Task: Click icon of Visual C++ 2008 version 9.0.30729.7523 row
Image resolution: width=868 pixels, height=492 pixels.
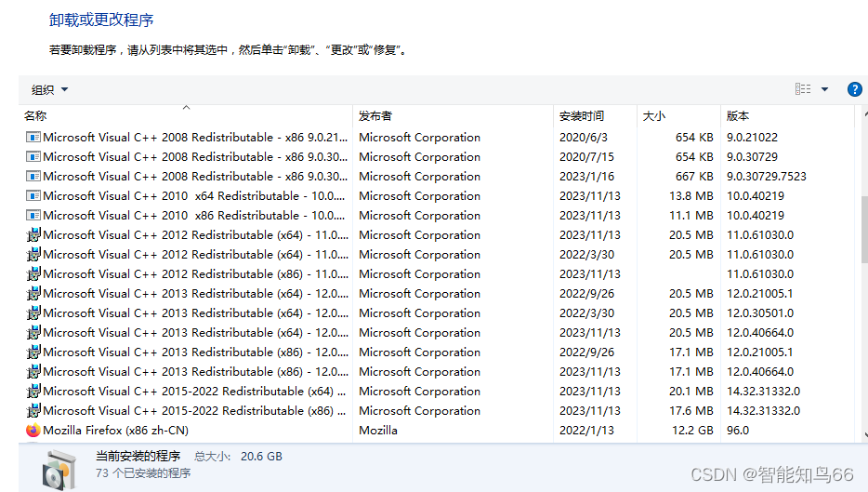Action: tap(33, 176)
